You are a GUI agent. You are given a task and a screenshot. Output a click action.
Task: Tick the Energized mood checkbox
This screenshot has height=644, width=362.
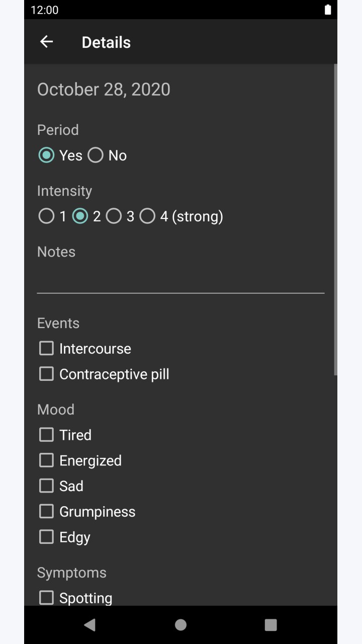click(80, 460)
